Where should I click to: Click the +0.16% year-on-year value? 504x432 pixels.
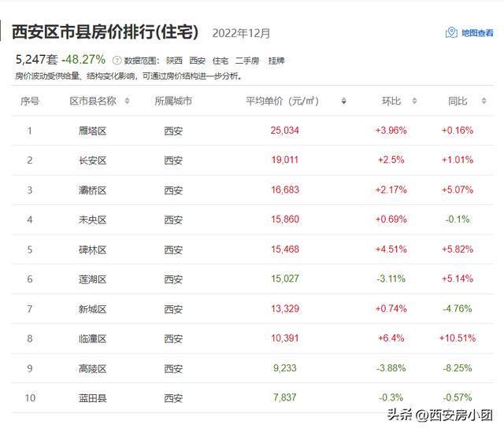tap(458, 131)
